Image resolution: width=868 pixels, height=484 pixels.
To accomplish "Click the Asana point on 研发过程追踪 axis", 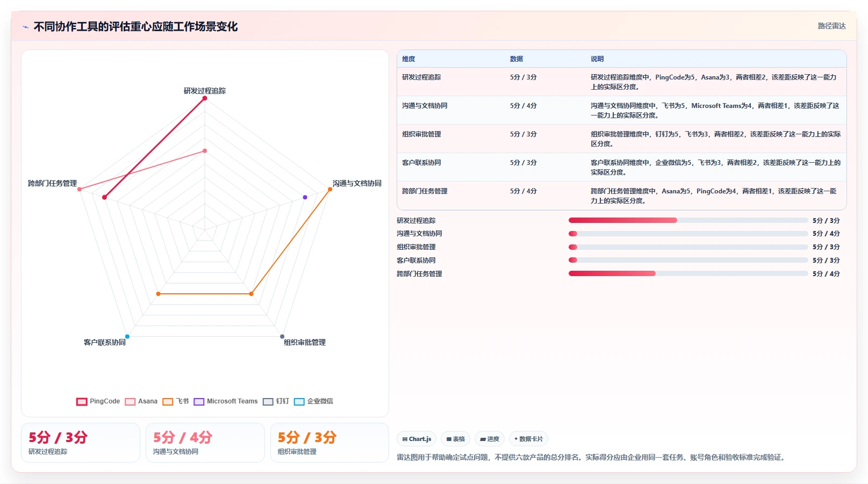I will pos(205,151).
